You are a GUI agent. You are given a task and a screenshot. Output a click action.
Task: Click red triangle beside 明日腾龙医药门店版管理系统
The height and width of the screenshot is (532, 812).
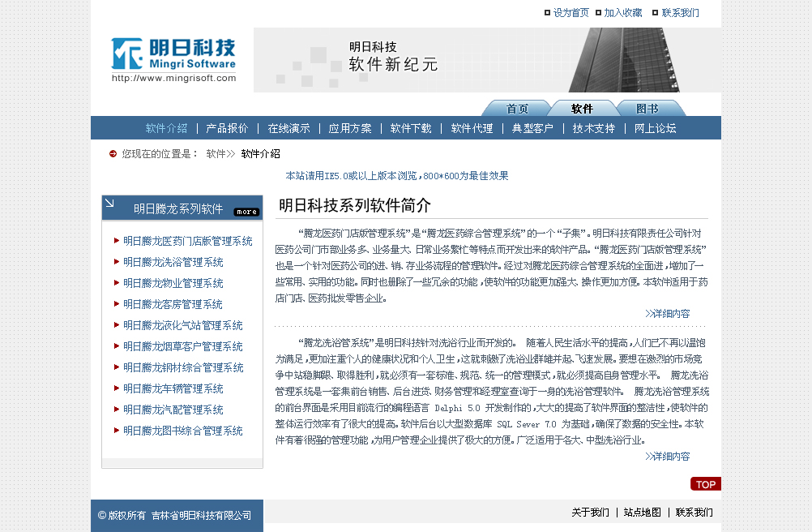117,240
